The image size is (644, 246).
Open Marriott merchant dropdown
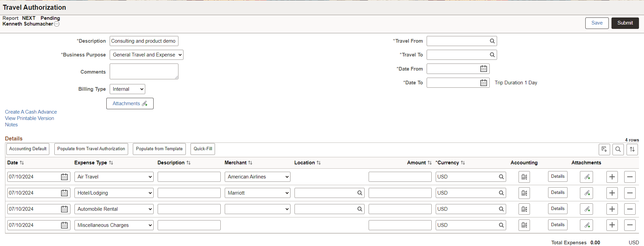tap(258, 193)
